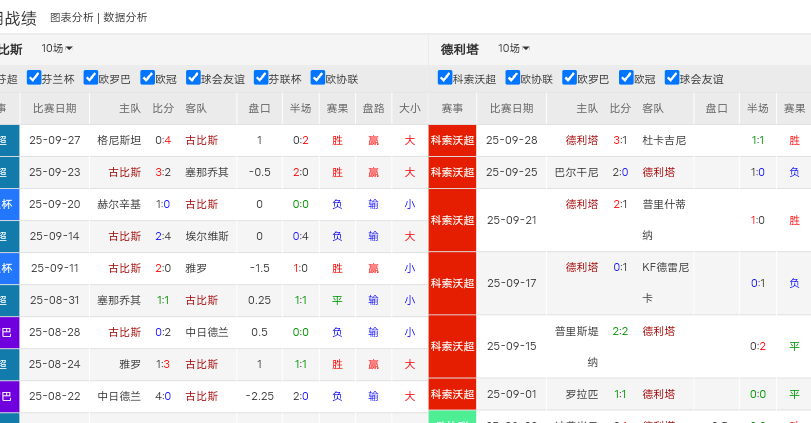Click the 3:1 score of 德利塔 vs 杜卡吉尼
Image resolution: width=811 pixels, height=423 pixels.
pos(620,140)
